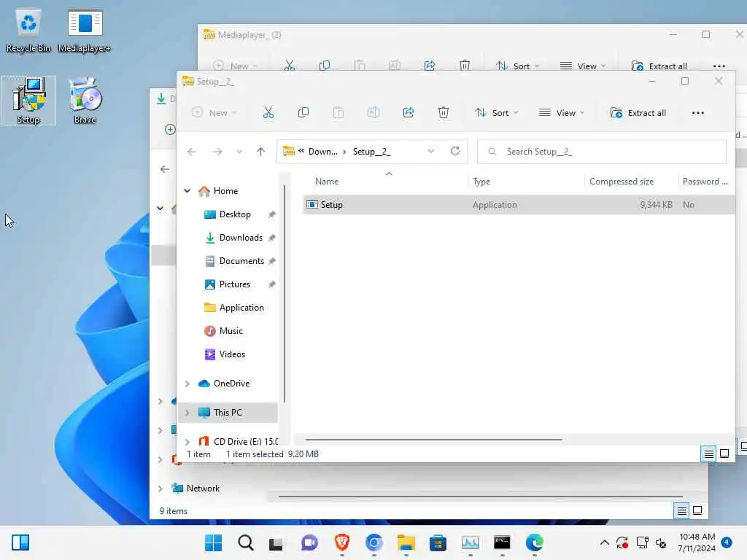Select Network in the back window tree

[x=203, y=489]
